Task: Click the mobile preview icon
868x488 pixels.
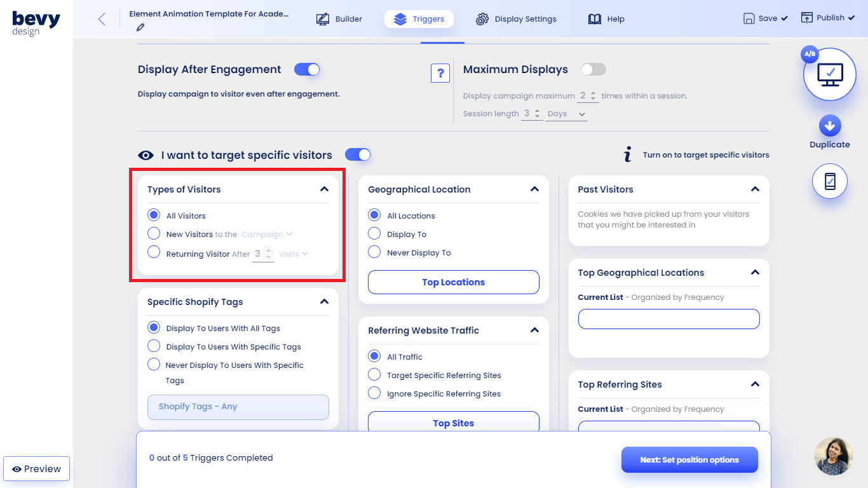Action: (x=829, y=181)
